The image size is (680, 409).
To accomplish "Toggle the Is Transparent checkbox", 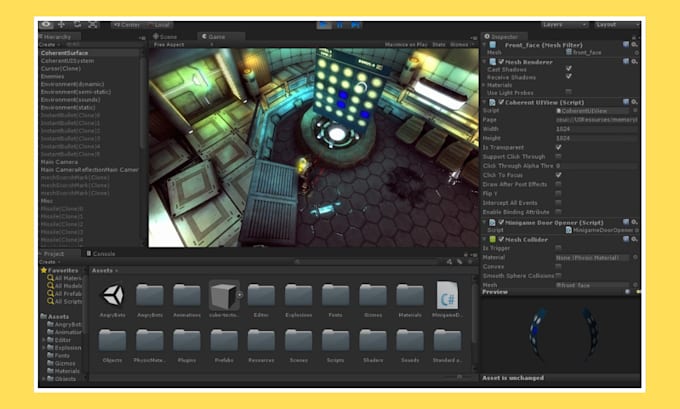I will (x=559, y=147).
